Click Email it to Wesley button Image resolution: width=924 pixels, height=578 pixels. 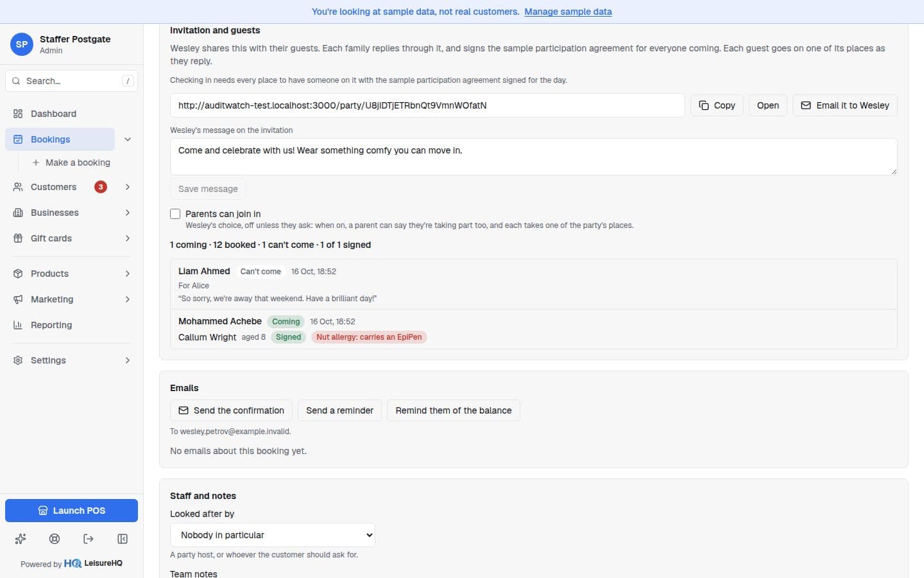coord(845,105)
